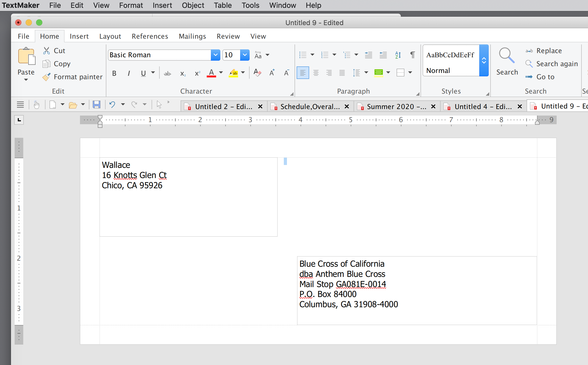Viewport: 588px width, 365px height.
Task: Switch to the Mailings ribbon tab
Action: [x=192, y=36]
